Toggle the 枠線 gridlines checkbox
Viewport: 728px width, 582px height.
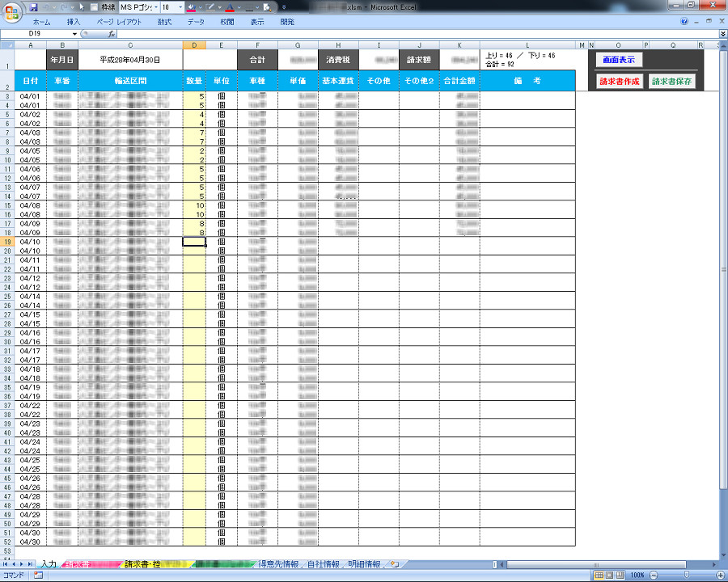[x=94, y=6]
